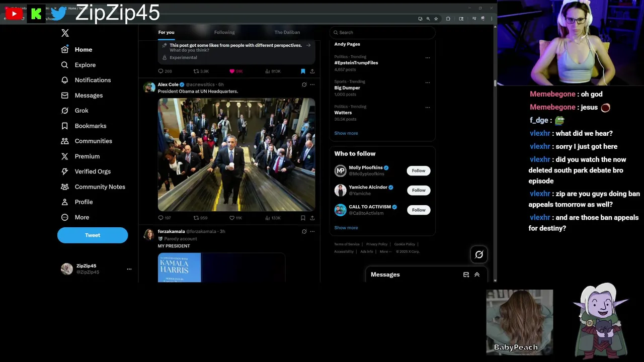
Task: Open more options on Alex Cole post
Action: click(x=312, y=84)
